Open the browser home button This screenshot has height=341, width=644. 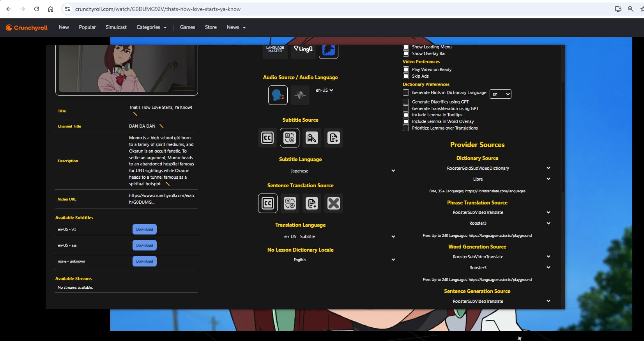click(51, 9)
